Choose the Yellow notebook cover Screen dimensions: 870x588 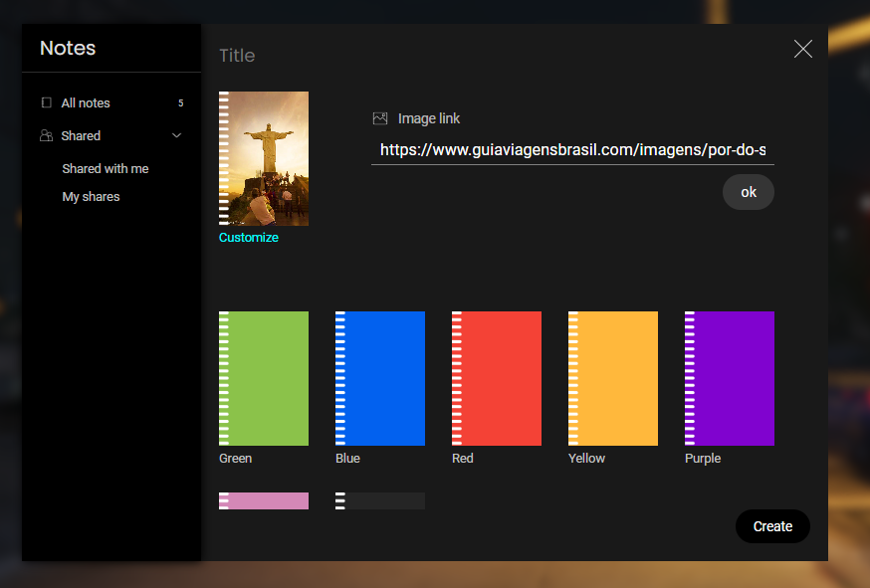(x=613, y=378)
